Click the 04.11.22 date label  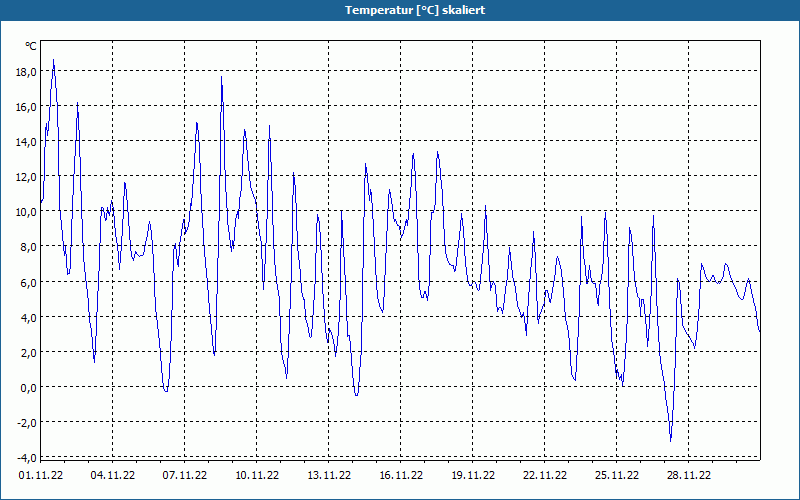click(x=113, y=475)
